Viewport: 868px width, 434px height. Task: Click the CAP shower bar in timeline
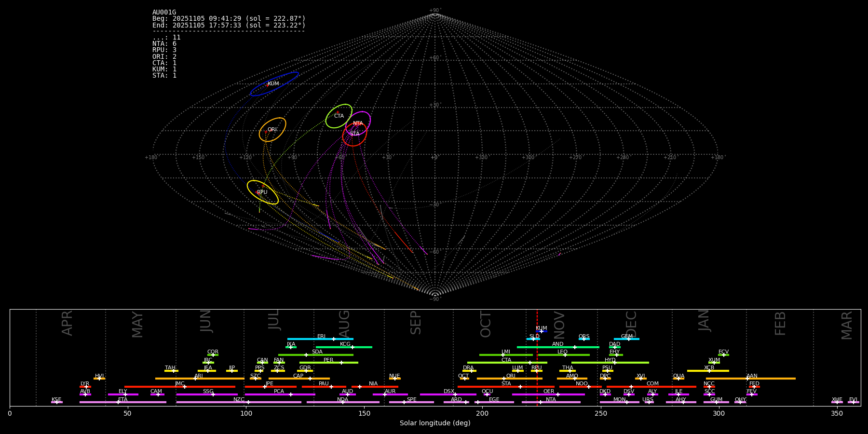coord(299,379)
